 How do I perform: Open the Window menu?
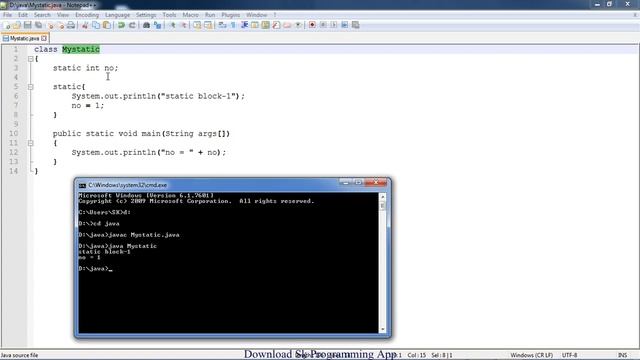pos(256,15)
